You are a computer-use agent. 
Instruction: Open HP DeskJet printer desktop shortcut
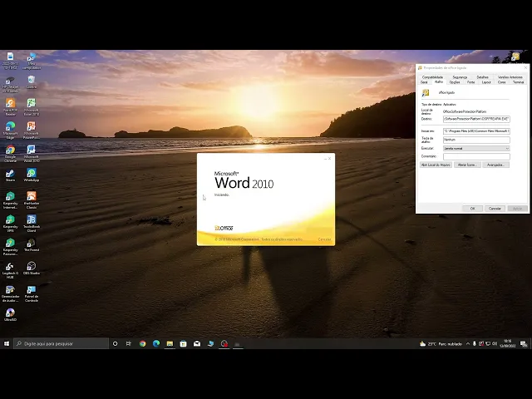tap(10, 84)
